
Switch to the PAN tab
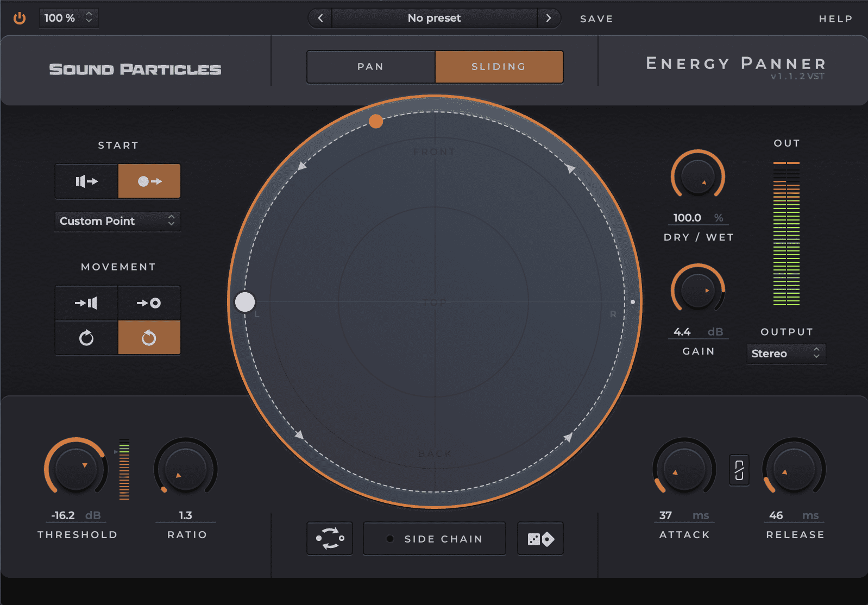(371, 67)
